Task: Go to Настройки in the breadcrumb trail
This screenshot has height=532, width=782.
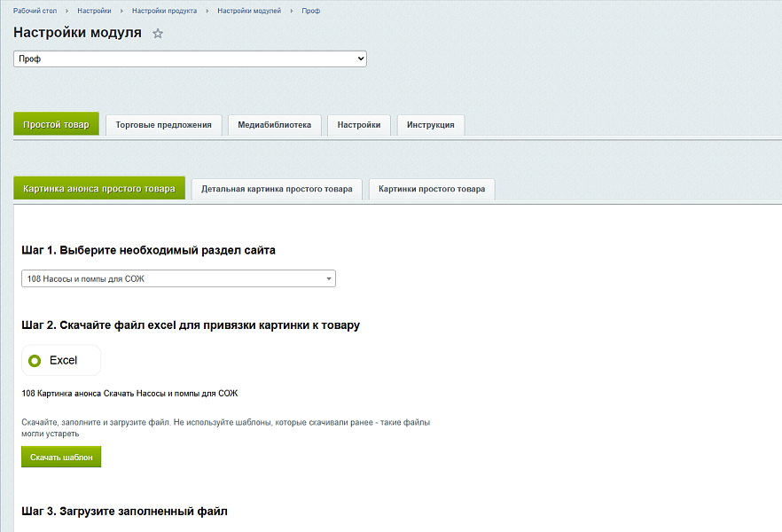Action: point(93,11)
